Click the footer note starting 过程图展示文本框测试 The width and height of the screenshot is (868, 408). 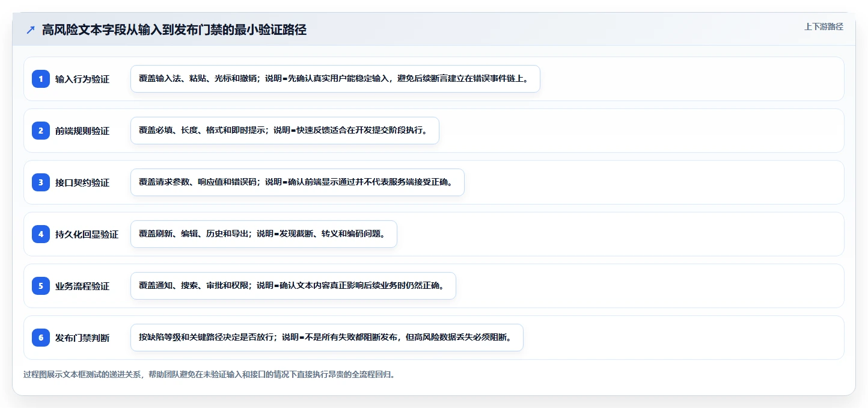point(209,374)
